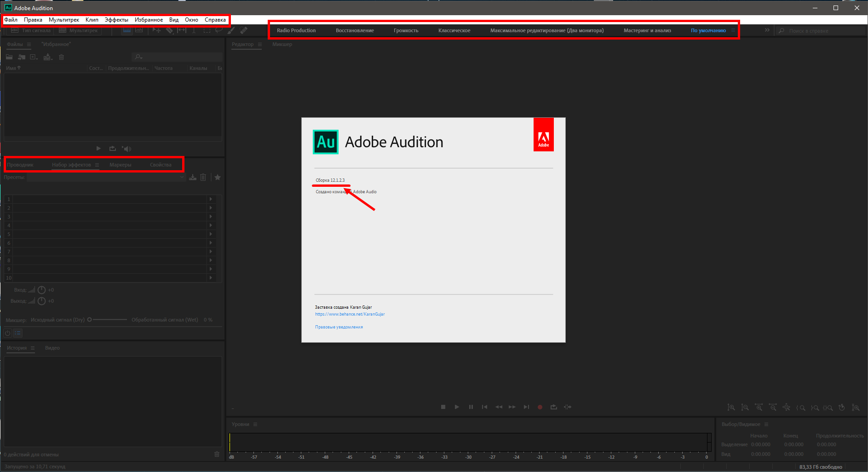
Task: Click the Dry/Wet Микшер slider
Action: click(x=107, y=320)
